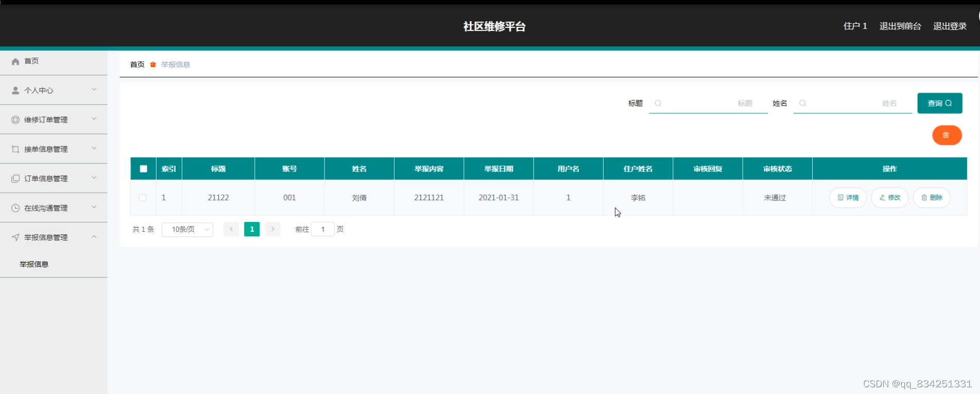Click 退出登录 to log out
This screenshot has width=980, height=394.
coord(950,26)
